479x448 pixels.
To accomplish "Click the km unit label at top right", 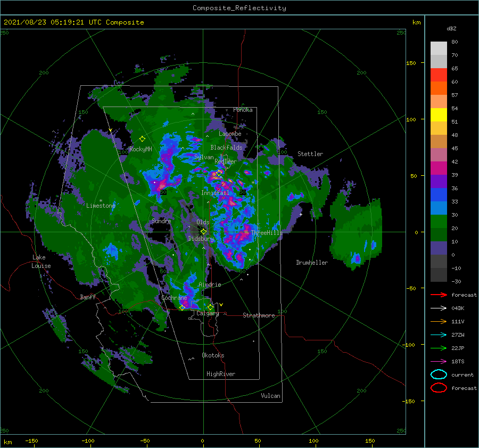I will [x=416, y=22].
